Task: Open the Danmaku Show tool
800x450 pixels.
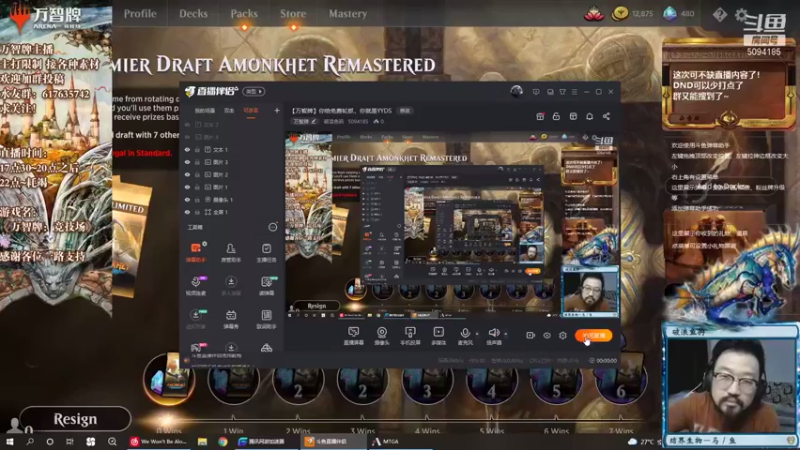Action: point(231,319)
